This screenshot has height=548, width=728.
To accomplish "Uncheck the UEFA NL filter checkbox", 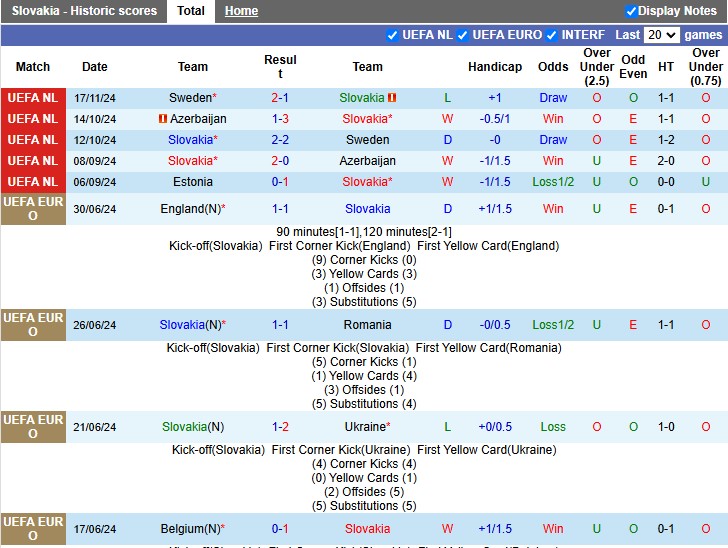I will point(392,35).
